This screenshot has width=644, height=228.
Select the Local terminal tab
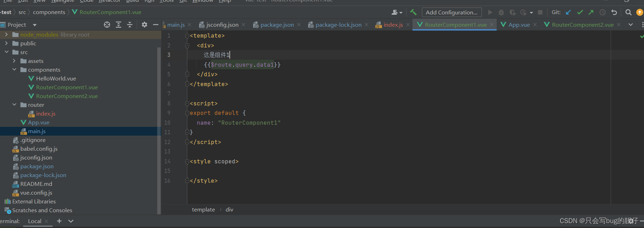(34, 221)
